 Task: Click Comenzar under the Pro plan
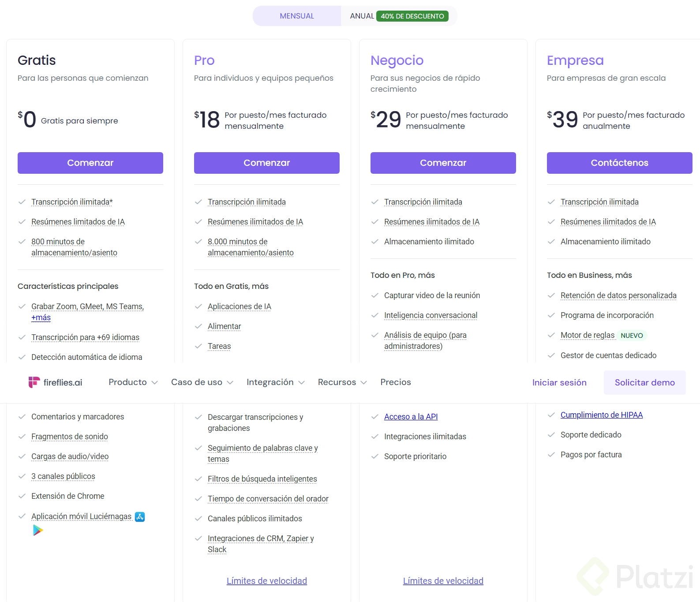pyautogui.click(x=267, y=163)
